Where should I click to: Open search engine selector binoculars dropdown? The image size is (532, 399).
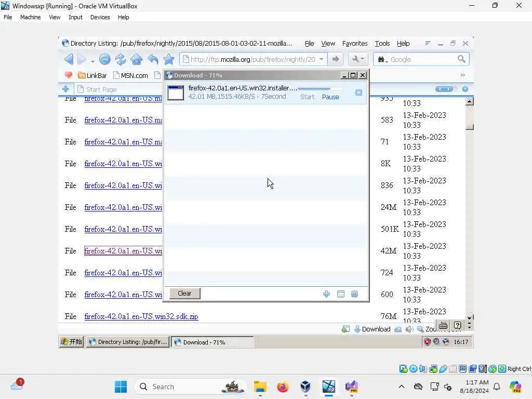[383, 60]
